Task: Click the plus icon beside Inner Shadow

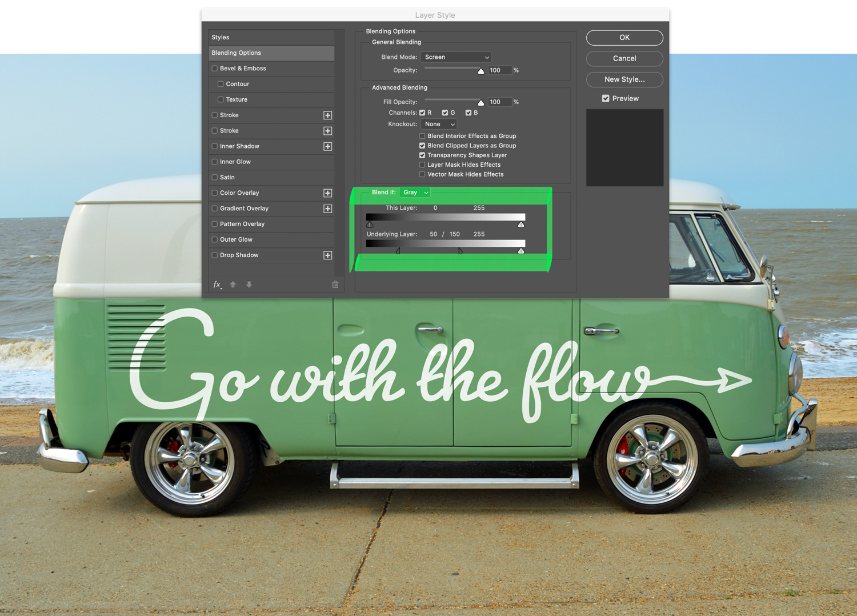Action: coord(327,146)
